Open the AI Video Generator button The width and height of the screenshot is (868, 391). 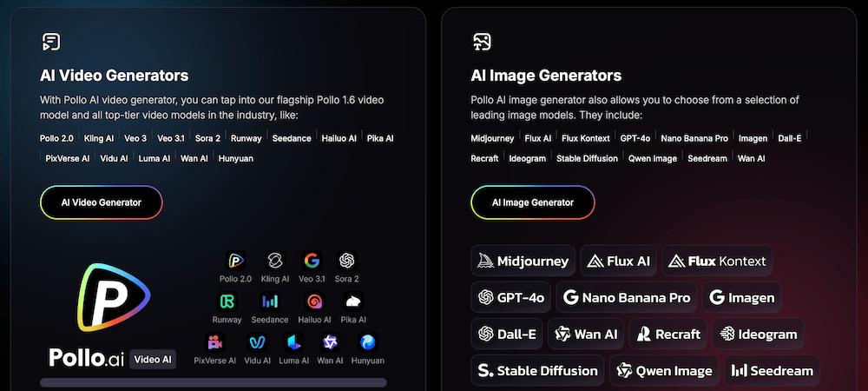101,202
